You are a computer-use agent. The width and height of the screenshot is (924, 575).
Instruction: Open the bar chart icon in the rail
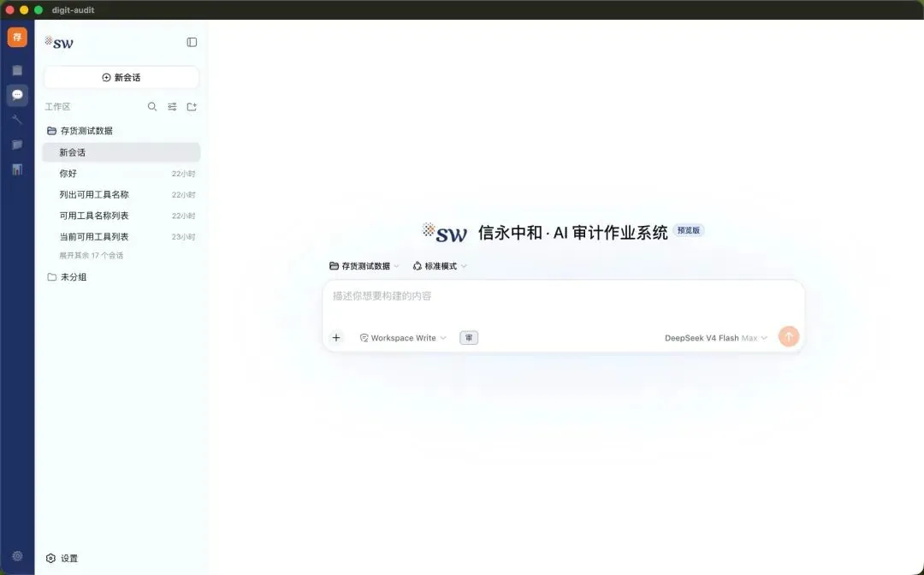pyautogui.click(x=17, y=169)
